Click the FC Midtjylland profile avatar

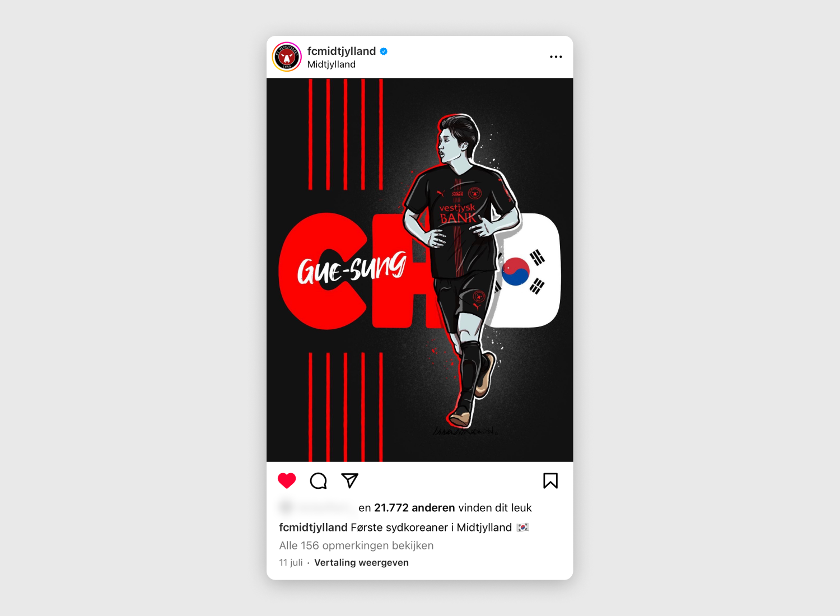pyautogui.click(x=287, y=57)
